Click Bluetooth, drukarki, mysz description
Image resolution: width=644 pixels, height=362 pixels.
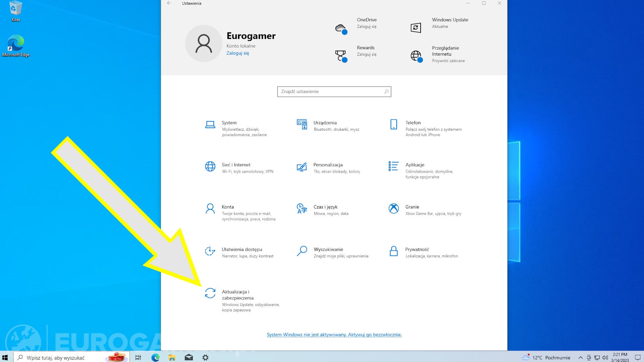click(x=336, y=129)
